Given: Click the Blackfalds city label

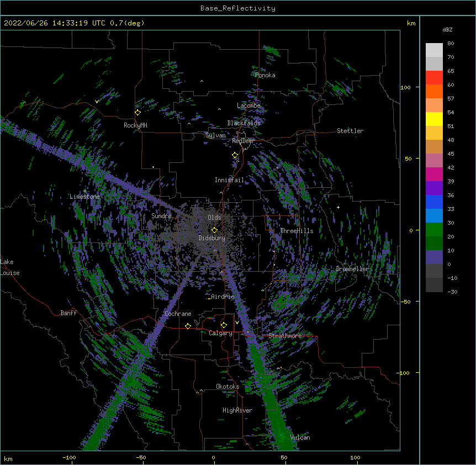Looking at the screenshot, I should pos(244,123).
